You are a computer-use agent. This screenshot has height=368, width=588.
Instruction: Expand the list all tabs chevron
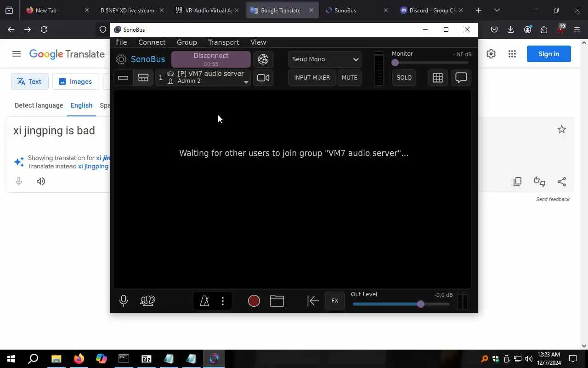[497, 10]
